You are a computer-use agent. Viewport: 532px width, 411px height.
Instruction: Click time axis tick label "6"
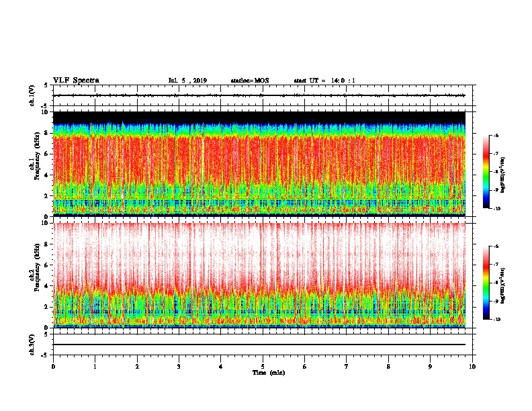305,367
